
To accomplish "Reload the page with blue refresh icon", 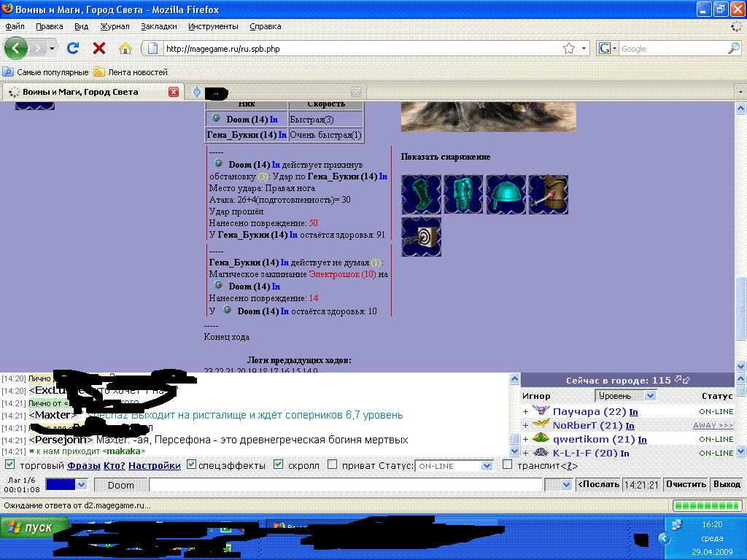I will point(72,48).
